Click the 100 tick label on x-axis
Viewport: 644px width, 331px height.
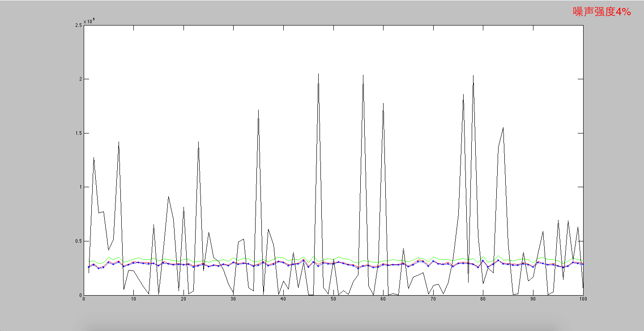[582, 299]
